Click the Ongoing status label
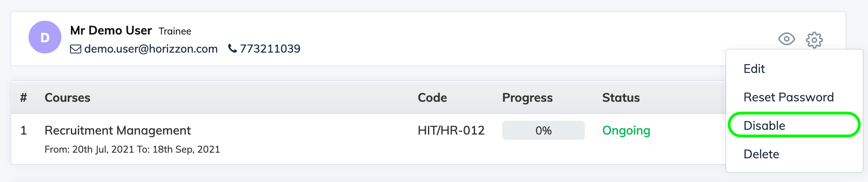868x182 pixels. coord(626,131)
